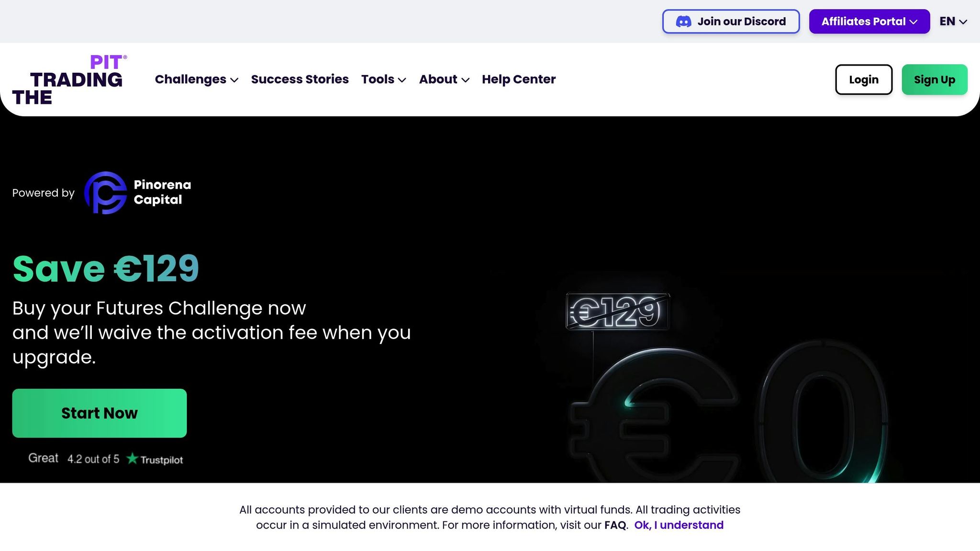Click Join our Discord button
The height and width of the screenshot is (551, 980).
[x=731, y=22]
